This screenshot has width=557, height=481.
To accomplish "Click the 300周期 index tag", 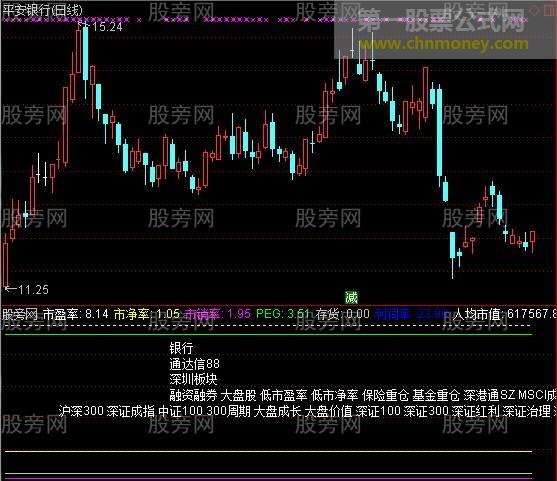I will 228,411.
